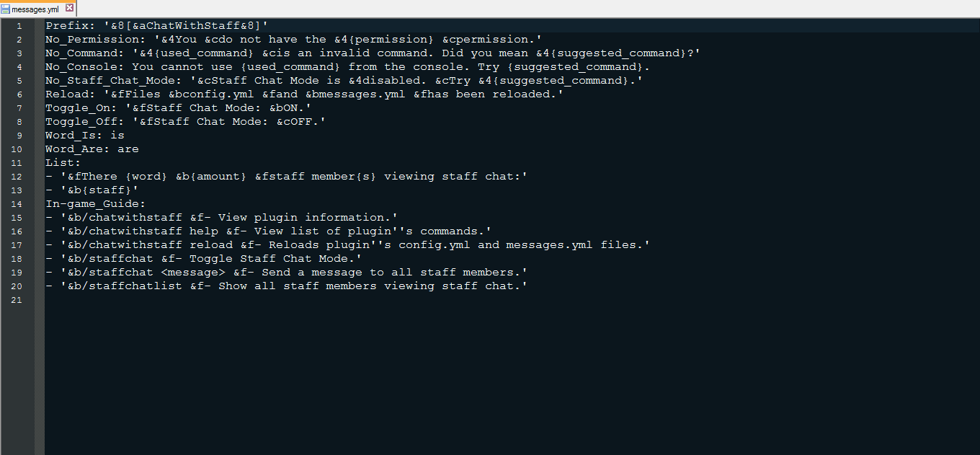Click line number 11 beside List:
The width and height of the screenshot is (980, 455).
(18, 163)
